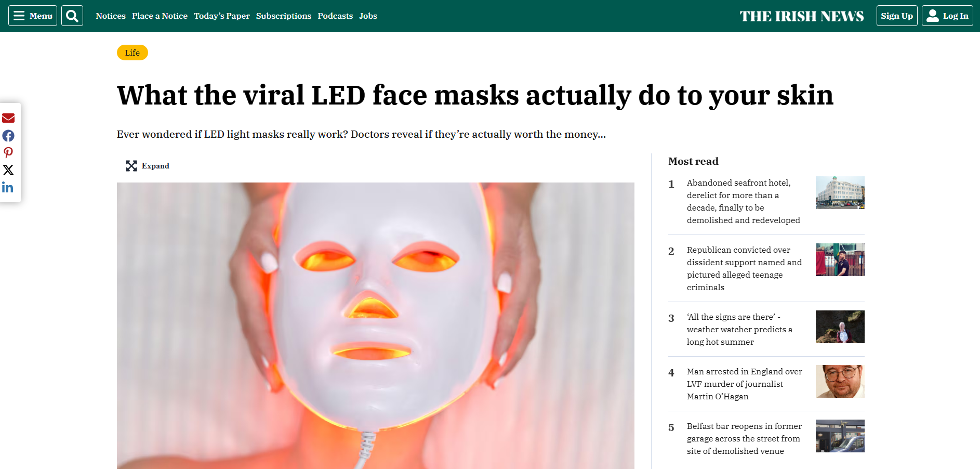Open seafront hotel thumbnail image
This screenshot has height=469, width=980.
[840, 192]
